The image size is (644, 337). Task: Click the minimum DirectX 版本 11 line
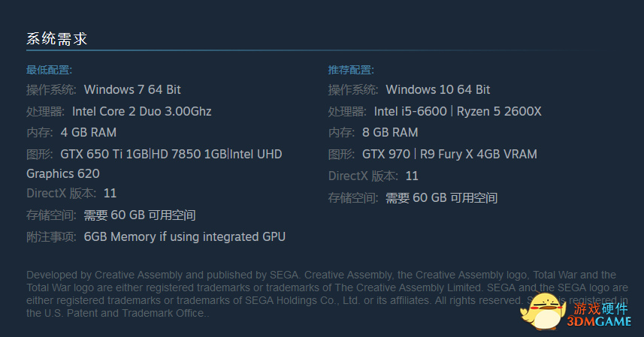coord(71,193)
